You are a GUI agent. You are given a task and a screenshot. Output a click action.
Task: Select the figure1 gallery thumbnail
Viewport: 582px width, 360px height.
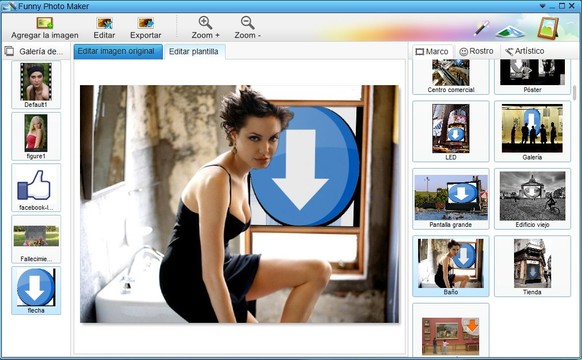click(x=36, y=136)
